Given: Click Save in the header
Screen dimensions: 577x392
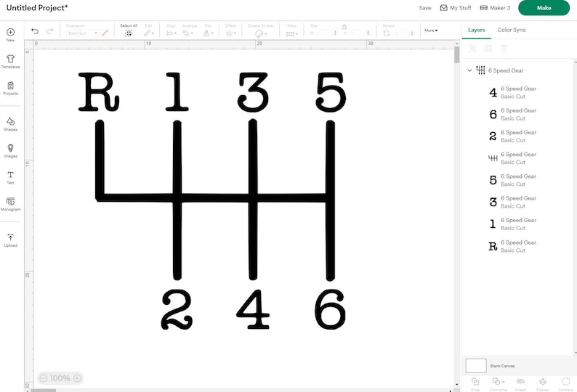Looking at the screenshot, I should [x=424, y=8].
